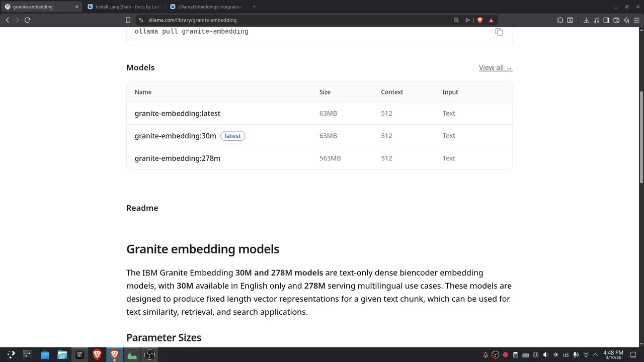The width and height of the screenshot is (644, 362).
Task: Open the browser hamburger menu
Action: coord(636,20)
